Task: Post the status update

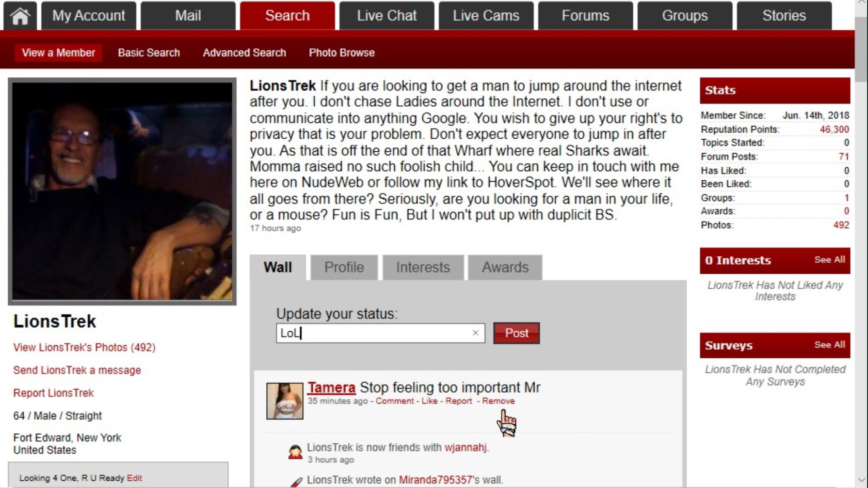Action: [516, 333]
